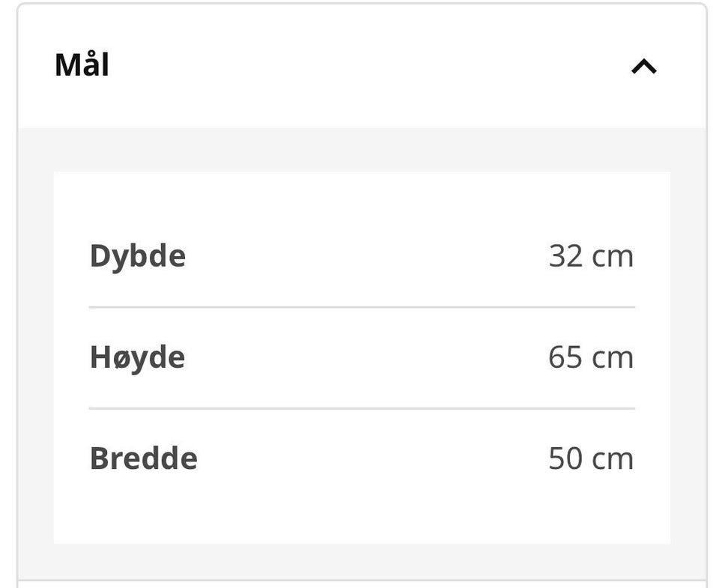719x588 pixels.
Task: Select the Høyde label
Action: click(x=137, y=357)
